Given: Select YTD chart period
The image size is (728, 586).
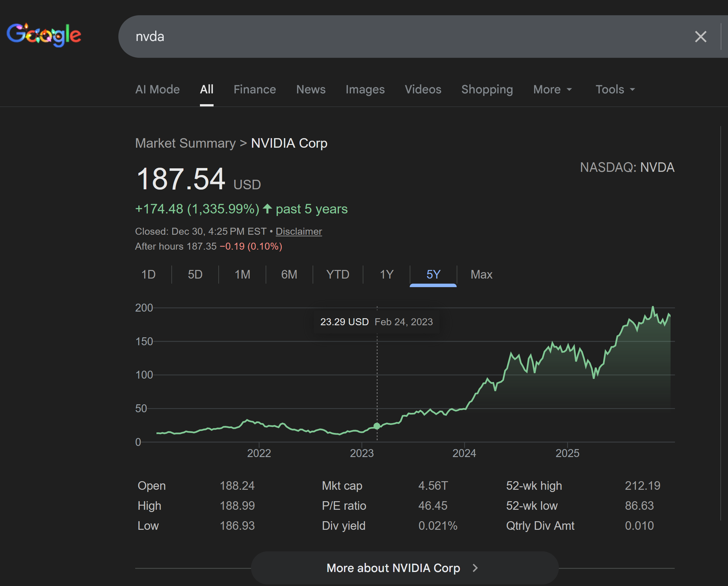Looking at the screenshot, I should click(338, 274).
